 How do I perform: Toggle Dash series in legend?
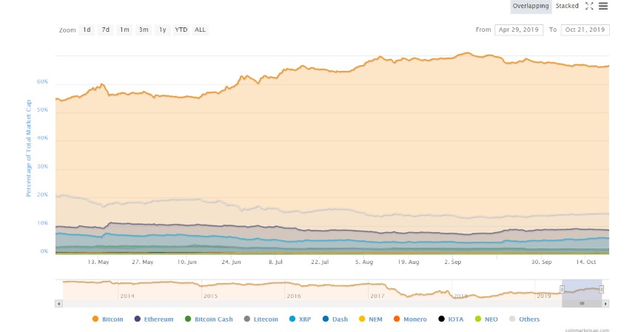[x=335, y=319]
